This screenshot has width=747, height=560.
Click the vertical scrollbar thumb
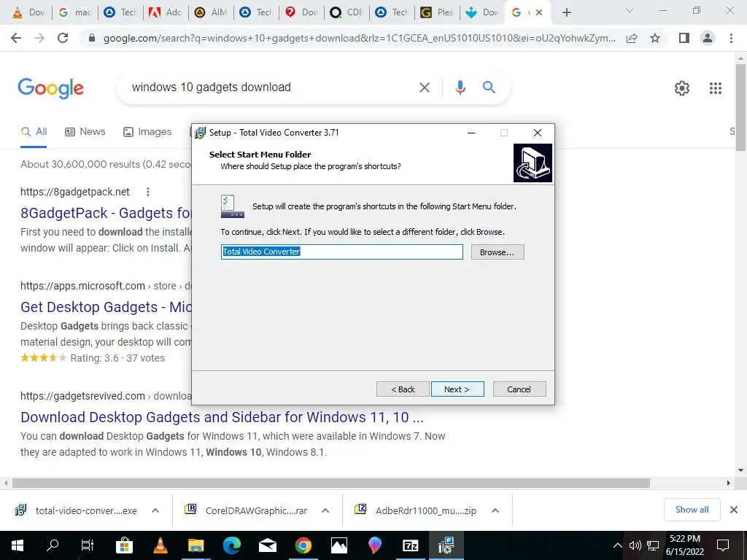[x=741, y=107]
